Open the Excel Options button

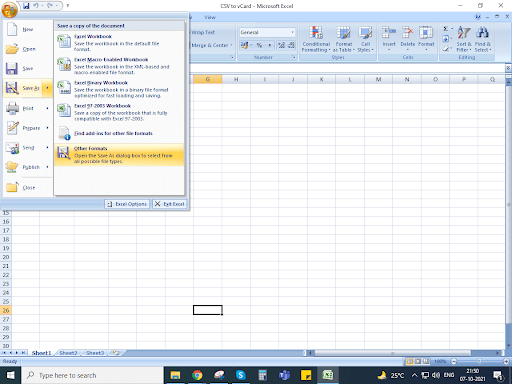(x=127, y=204)
